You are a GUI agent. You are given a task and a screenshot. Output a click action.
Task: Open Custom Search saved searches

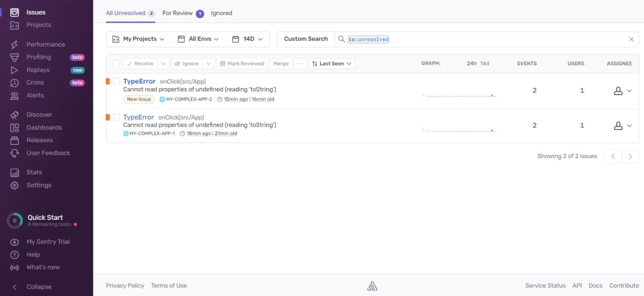coord(306,39)
